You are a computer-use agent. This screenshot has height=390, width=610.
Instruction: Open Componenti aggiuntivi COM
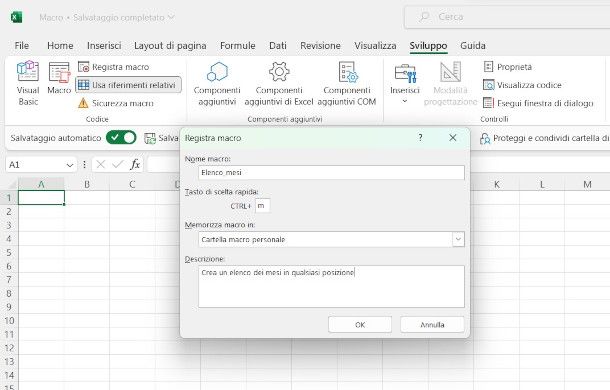coord(347,84)
